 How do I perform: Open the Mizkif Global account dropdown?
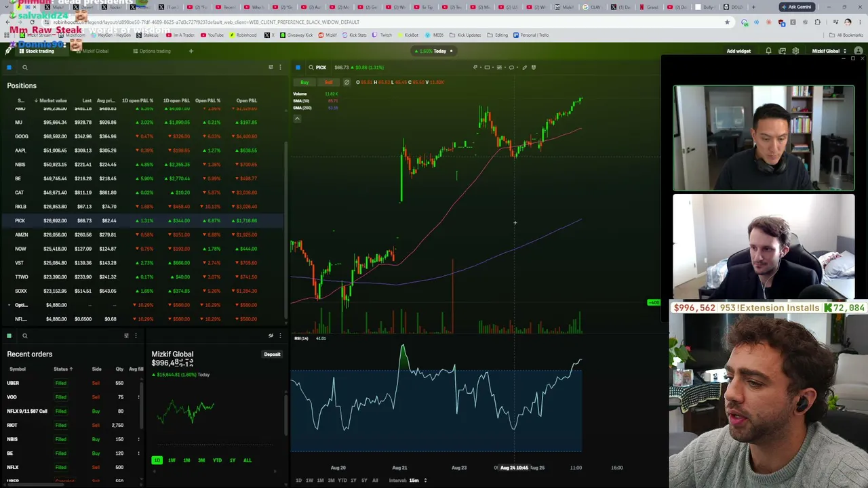click(829, 51)
